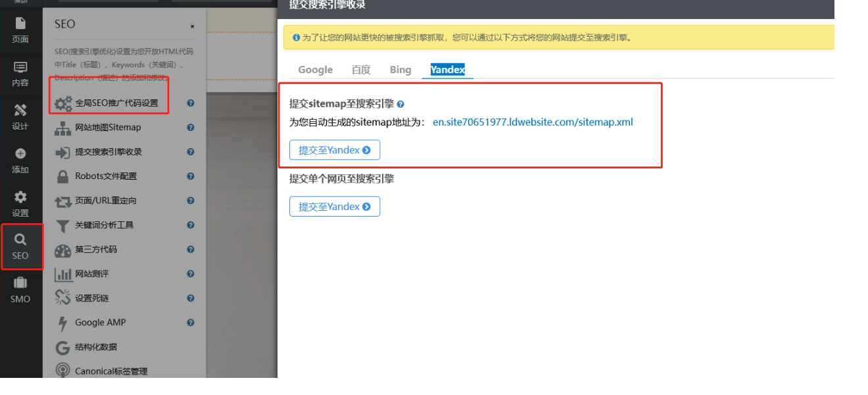Switch to the Bing tab

[400, 70]
